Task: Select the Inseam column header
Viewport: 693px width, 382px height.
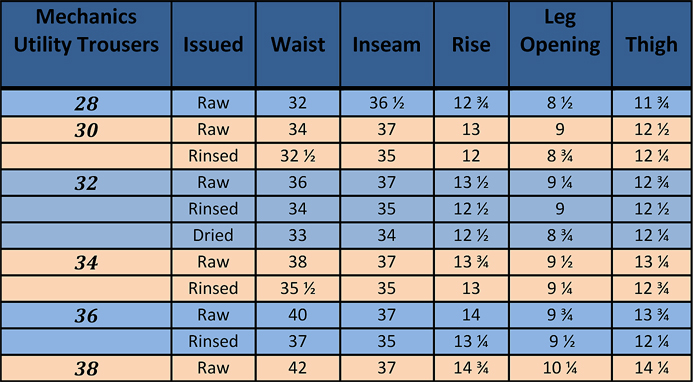Action: (x=387, y=44)
